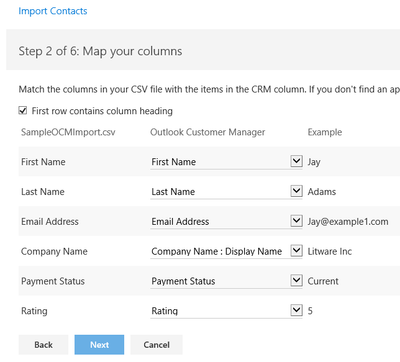The height and width of the screenshot is (362, 400).
Task: Click the Next button
Action: click(x=99, y=345)
